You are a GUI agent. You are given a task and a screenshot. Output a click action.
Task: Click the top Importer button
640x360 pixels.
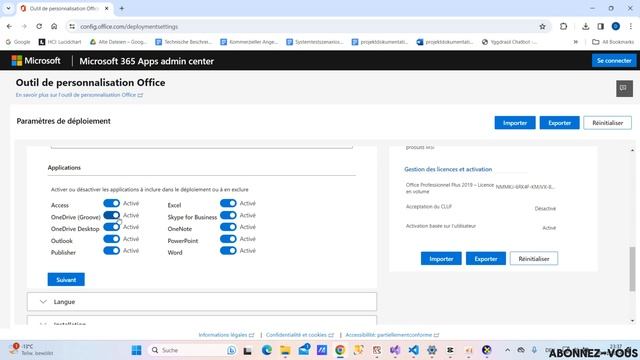515,123
